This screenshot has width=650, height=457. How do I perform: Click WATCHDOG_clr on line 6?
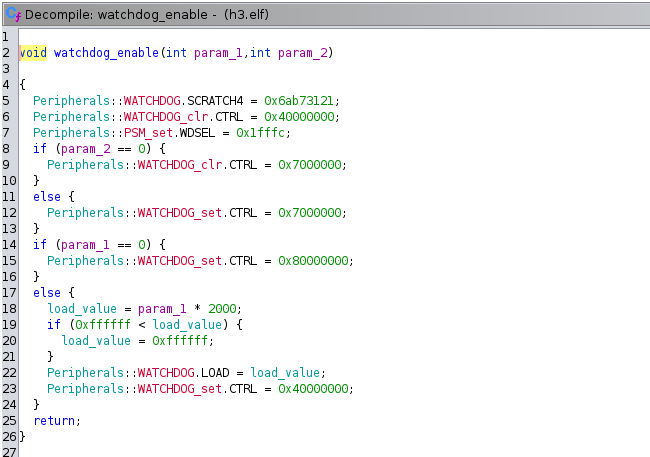click(166, 117)
